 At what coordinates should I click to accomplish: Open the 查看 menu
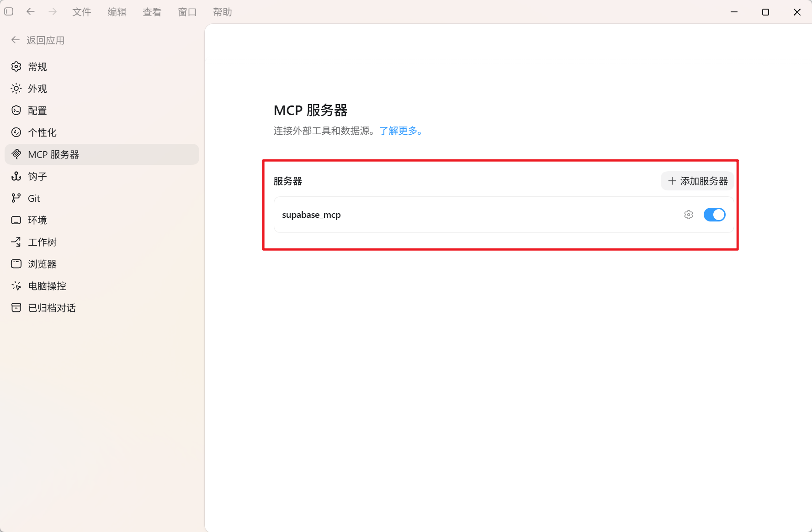point(152,12)
